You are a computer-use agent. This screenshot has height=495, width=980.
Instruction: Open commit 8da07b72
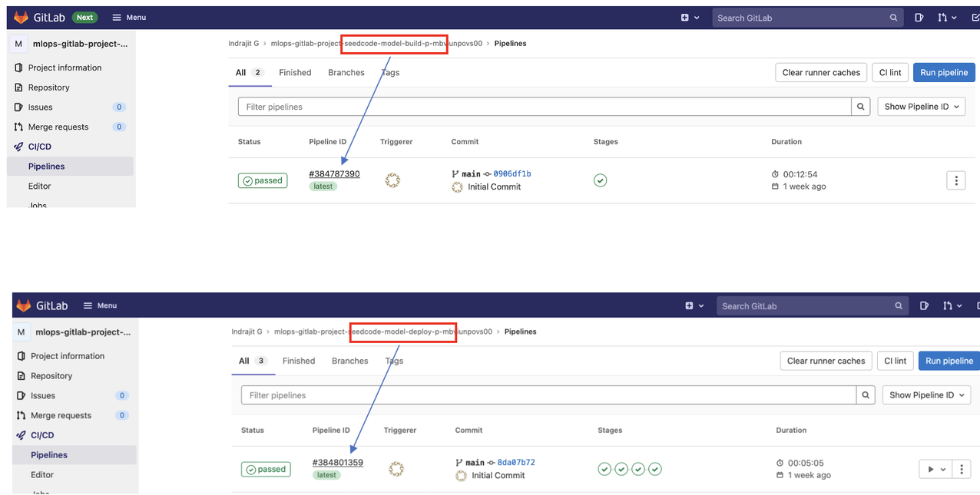(516, 463)
